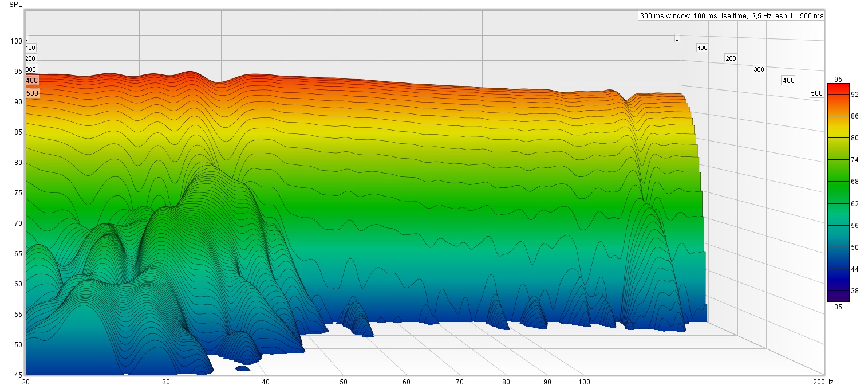Image resolution: width=868 pixels, height=389 pixels.
Task: Click the 68 value on color scale
Action: click(x=855, y=182)
